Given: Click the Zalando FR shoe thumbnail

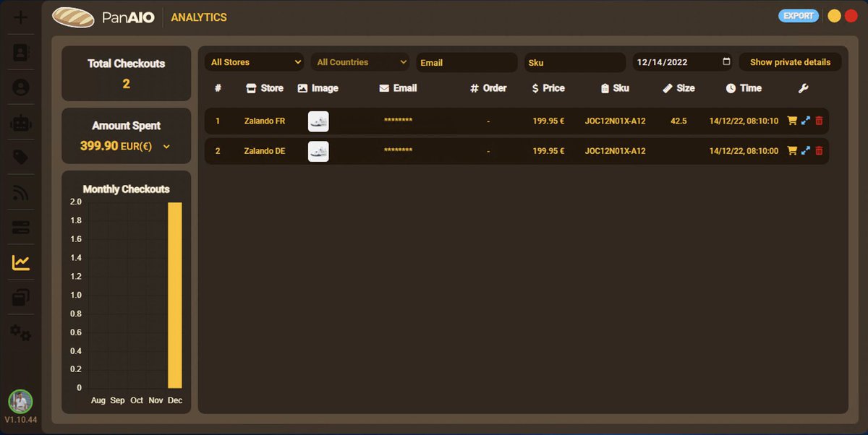Looking at the screenshot, I should pyautogui.click(x=318, y=121).
